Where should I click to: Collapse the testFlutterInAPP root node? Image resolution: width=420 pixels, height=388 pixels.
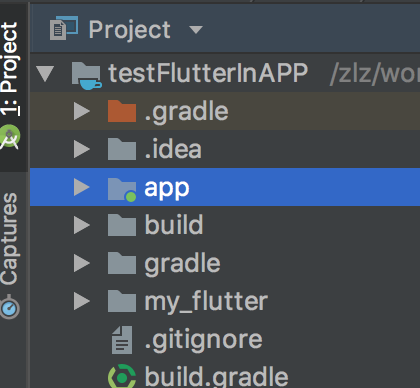(x=45, y=73)
